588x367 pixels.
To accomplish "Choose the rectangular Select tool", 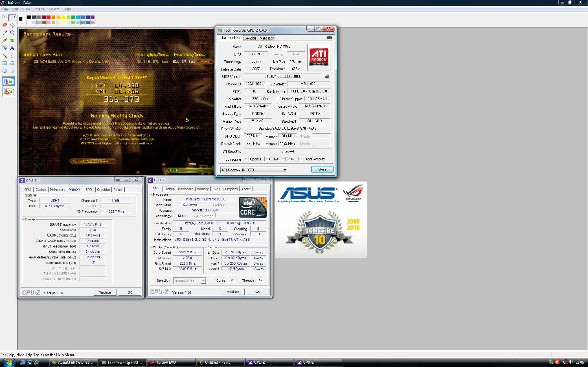I will (12, 17).
